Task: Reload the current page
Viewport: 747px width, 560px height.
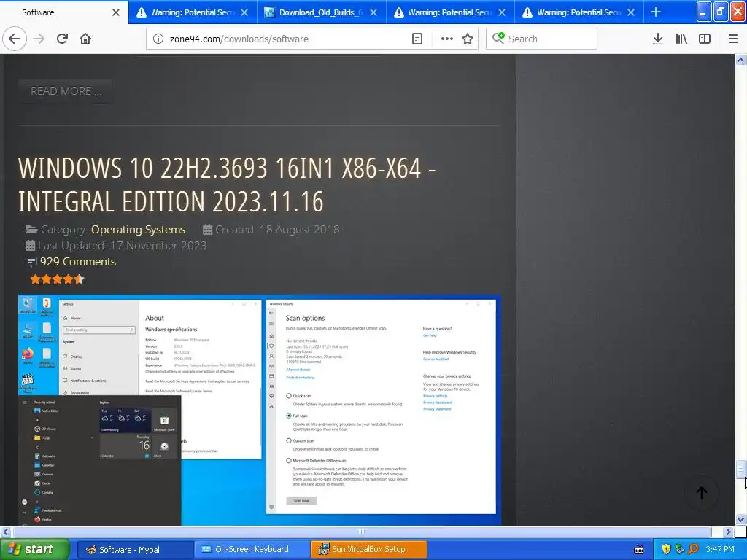Action: coord(62,39)
